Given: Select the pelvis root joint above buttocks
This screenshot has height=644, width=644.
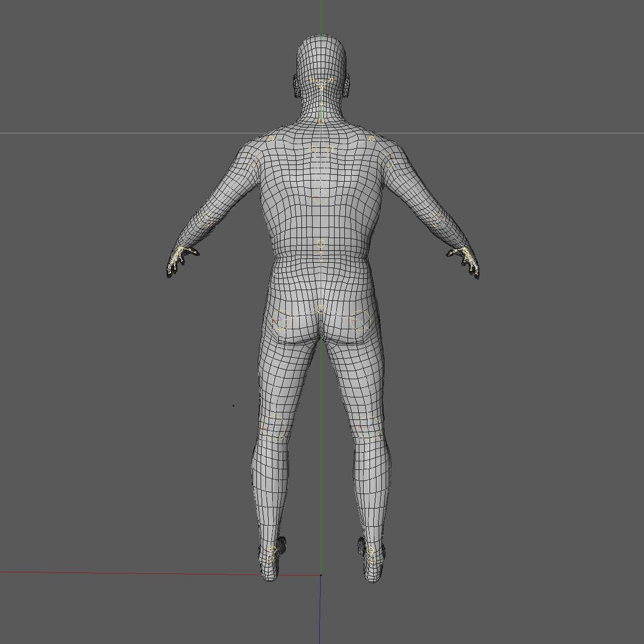Looking at the screenshot, I should 321,309.
